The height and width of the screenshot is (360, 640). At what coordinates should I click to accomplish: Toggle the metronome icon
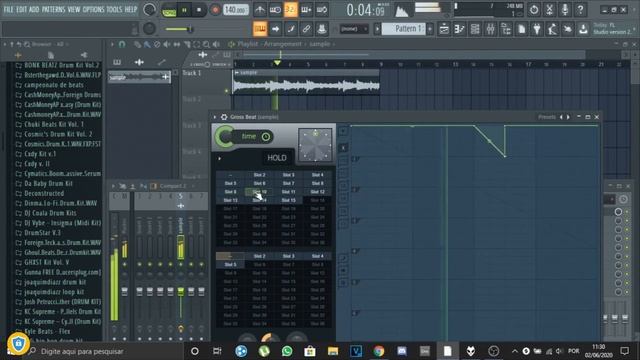click(260, 10)
